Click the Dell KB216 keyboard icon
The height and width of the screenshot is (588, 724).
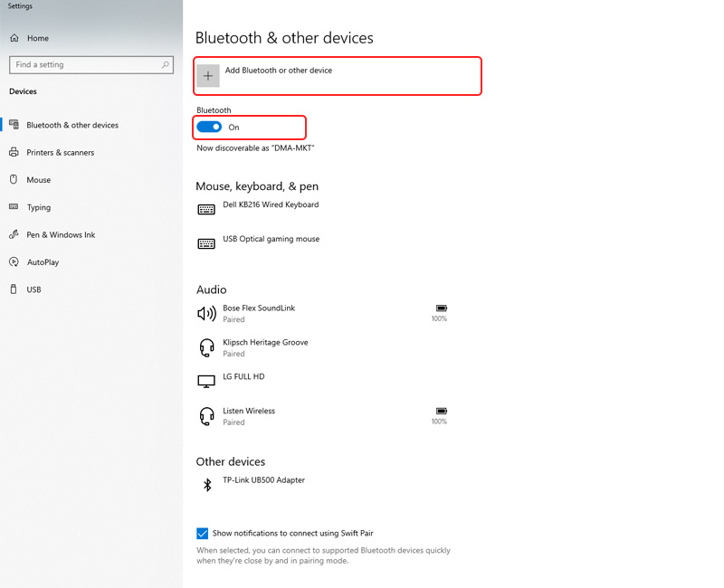[206, 210]
